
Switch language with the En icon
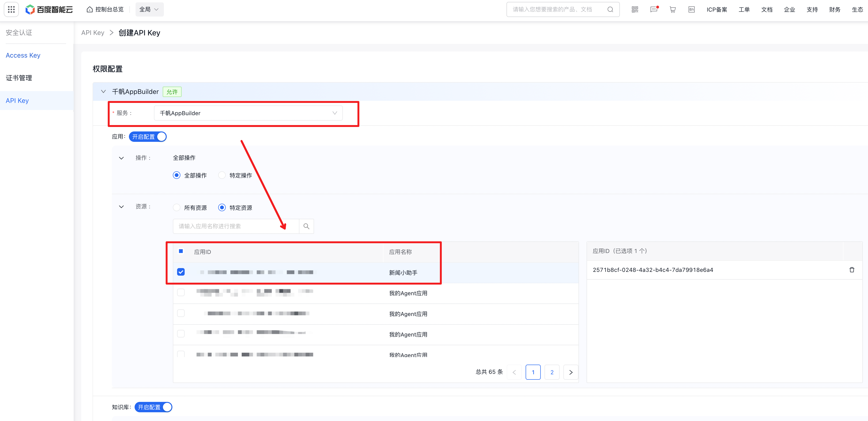click(x=691, y=9)
